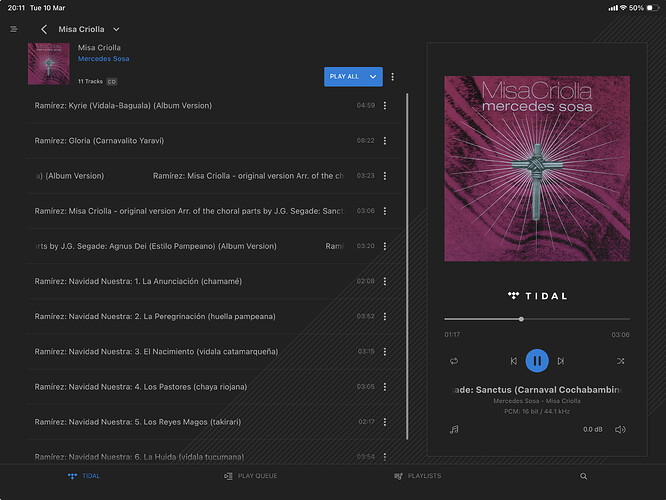Screen dimensions: 666x500
Task: Mute the volume speaker icon
Action: (620, 429)
